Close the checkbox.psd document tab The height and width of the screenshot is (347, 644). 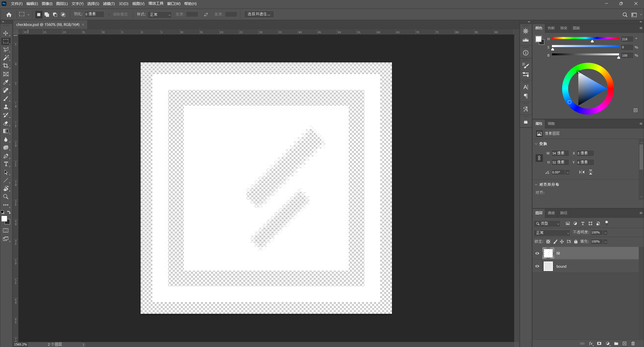[x=83, y=25]
